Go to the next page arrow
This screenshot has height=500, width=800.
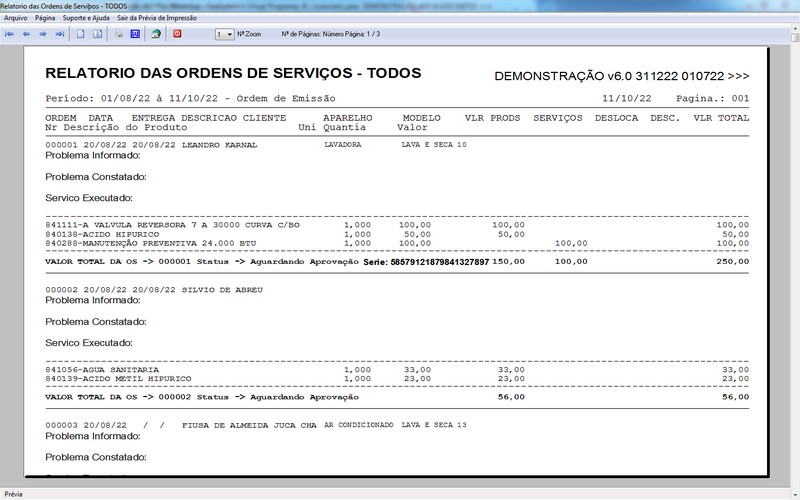43,34
